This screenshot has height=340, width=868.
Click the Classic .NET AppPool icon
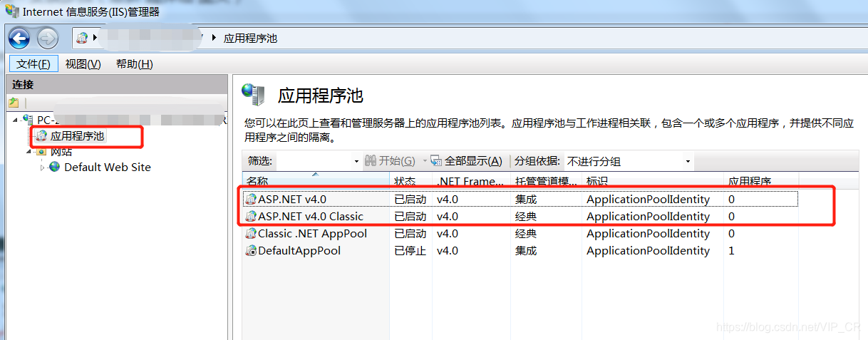(x=251, y=233)
